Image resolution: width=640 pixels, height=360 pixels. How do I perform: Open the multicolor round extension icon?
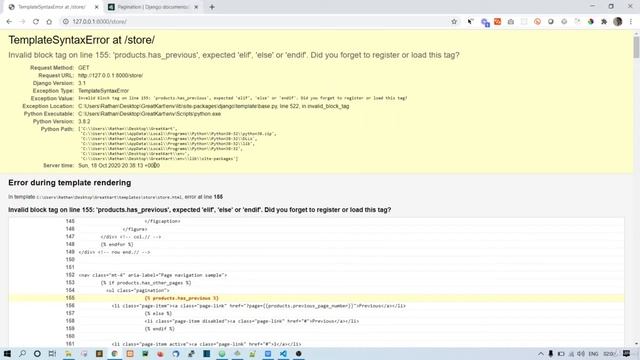[591, 22]
